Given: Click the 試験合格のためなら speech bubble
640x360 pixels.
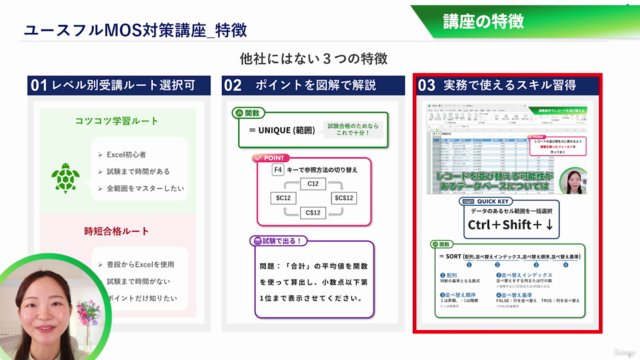Looking at the screenshot, I should click(353, 129).
